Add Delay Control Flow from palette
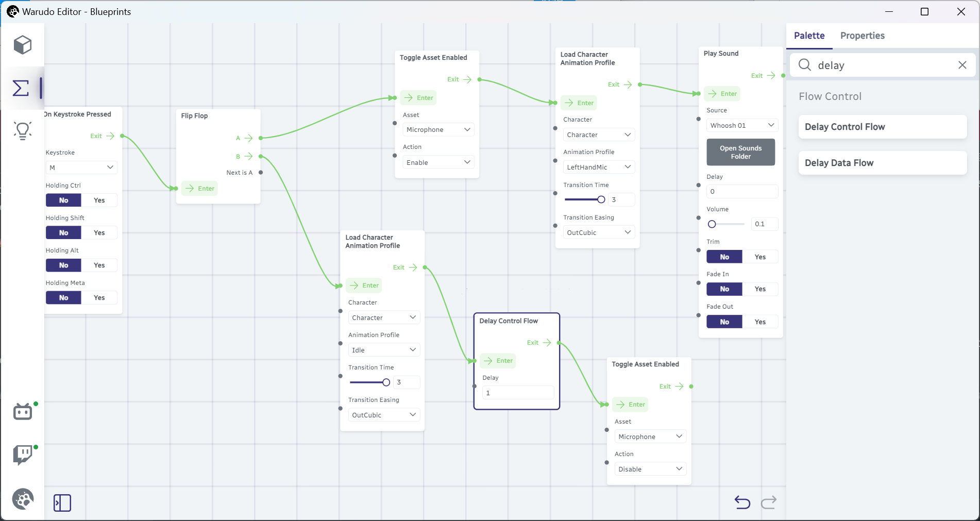 tap(882, 127)
